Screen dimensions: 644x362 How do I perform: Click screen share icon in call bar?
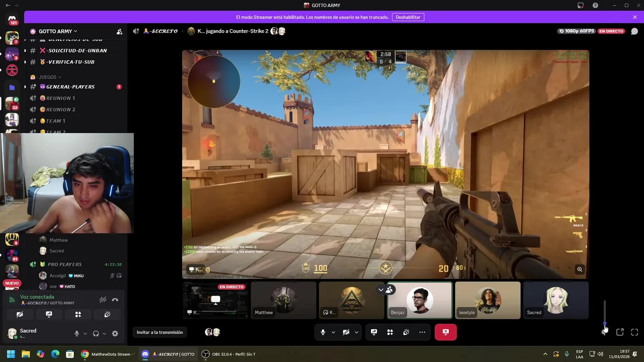coord(374,332)
